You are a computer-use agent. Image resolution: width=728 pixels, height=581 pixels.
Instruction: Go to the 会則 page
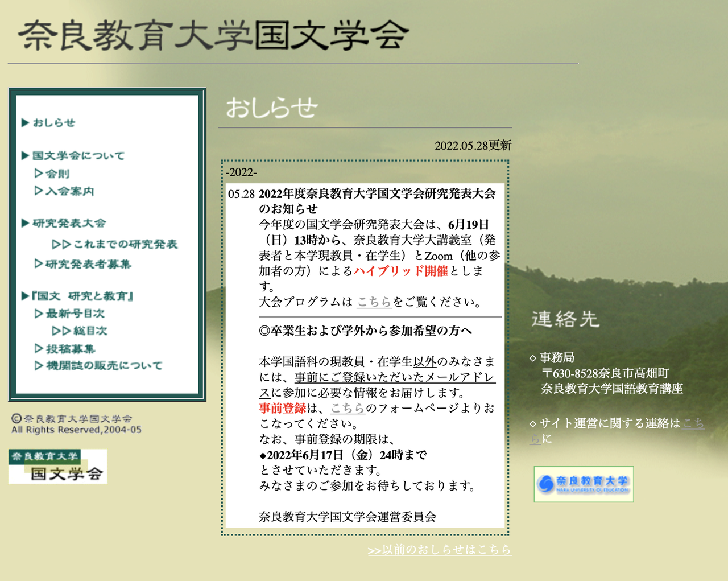[52, 173]
